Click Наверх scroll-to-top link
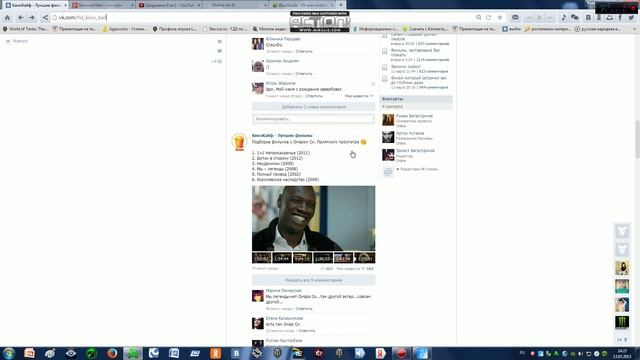This screenshot has height=360, width=640. [x=17, y=41]
